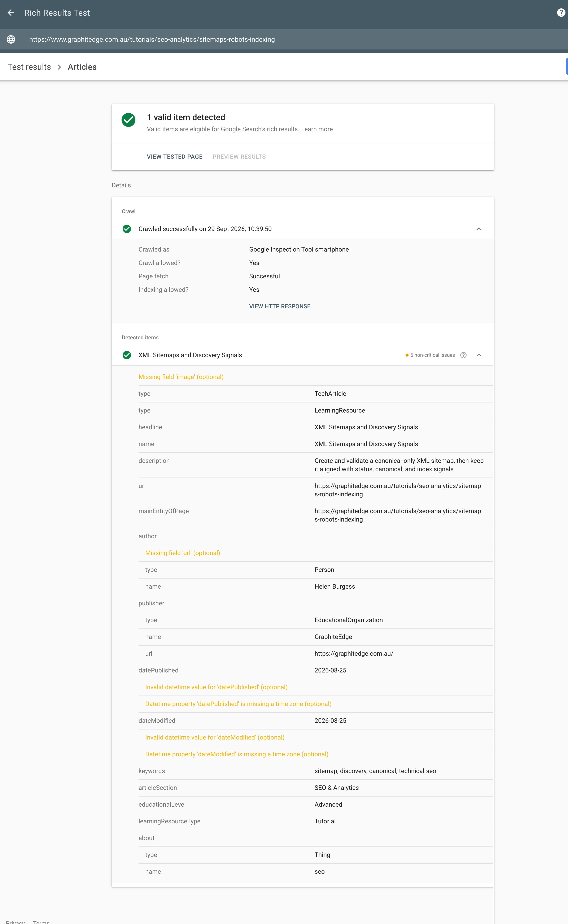The width and height of the screenshot is (568, 924).
Task: Go to Test results breadcrumb
Action: click(x=29, y=67)
